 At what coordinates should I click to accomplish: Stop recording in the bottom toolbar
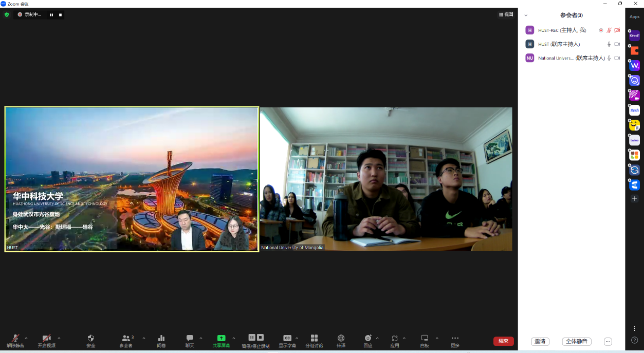[x=260, y=337]
